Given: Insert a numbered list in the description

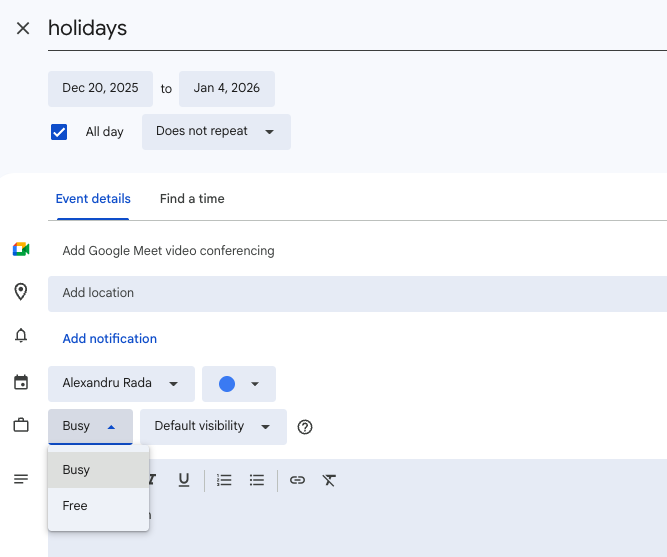Looking at the screenshot, I should pyautogui.click(x=225, y=480).
